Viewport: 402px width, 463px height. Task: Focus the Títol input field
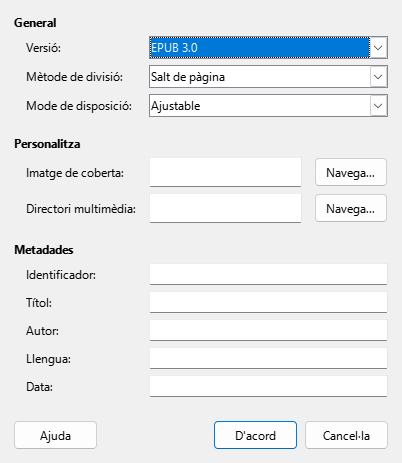[x=268, y=302]
